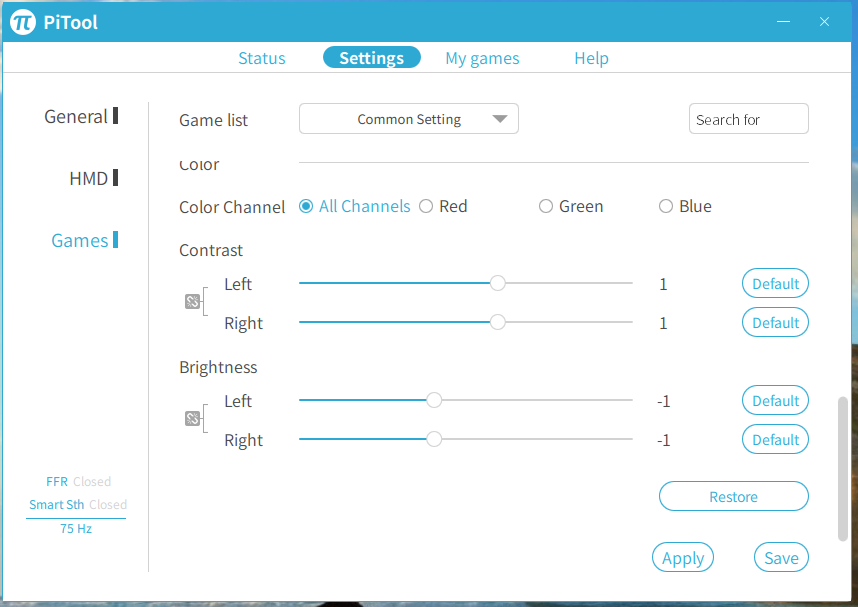
Task: Minimize the PiTool window
Action: (784, 21)
